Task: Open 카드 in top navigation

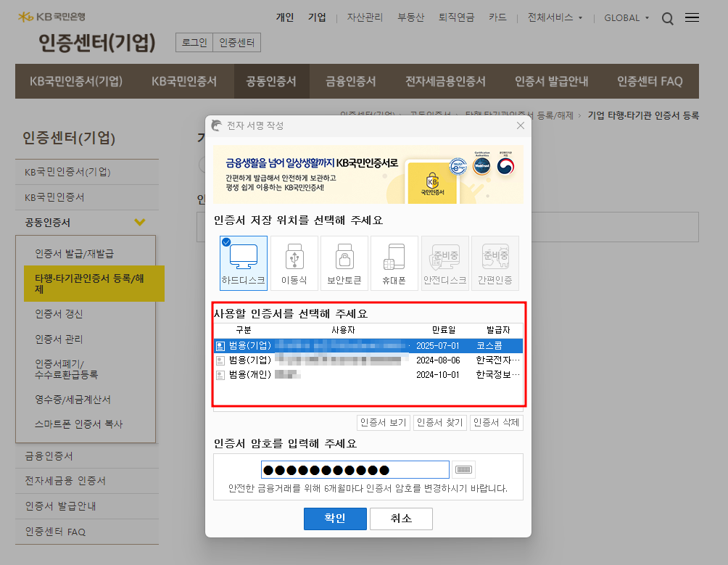Action: tap(497, 17)
